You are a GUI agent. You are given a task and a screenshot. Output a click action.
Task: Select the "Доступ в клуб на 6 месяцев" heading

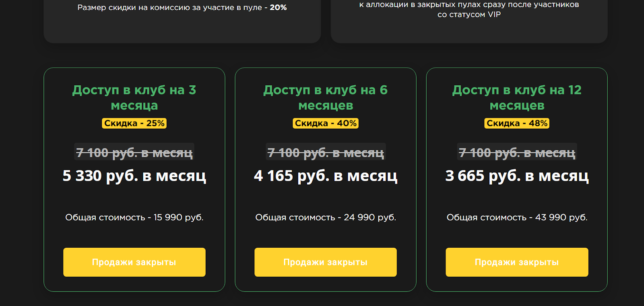(325, 98)
